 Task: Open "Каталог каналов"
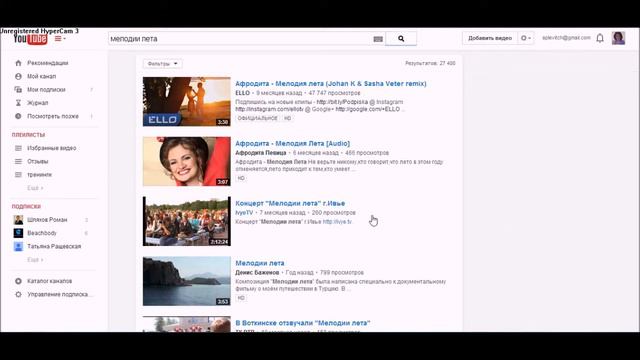49,281
